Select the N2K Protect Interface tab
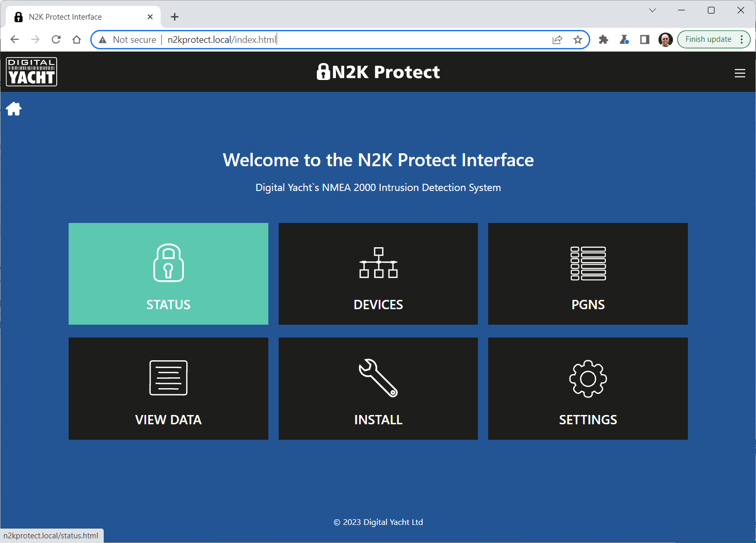Screen dimensions: 756x543 pos(83,17)
